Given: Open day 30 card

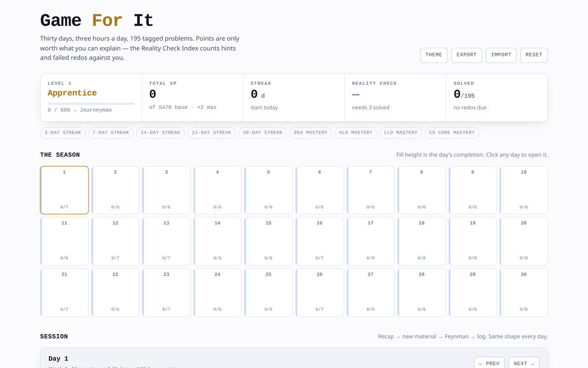Looking at the screenshot, I should point(523,293).
